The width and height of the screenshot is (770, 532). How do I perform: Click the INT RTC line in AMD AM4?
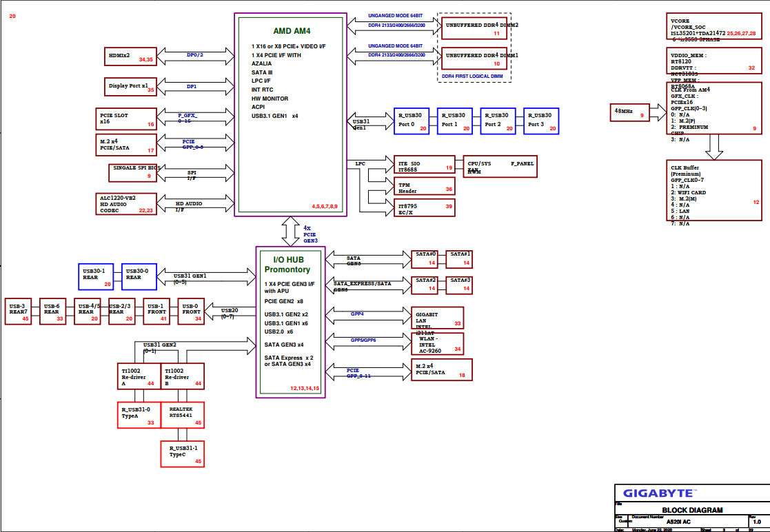coord(263,90)
